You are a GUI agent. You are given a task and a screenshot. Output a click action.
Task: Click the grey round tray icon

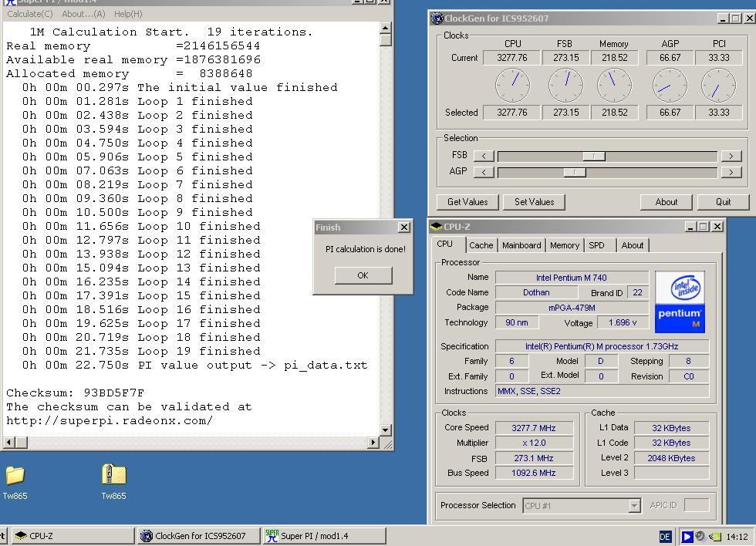[701, 536]
